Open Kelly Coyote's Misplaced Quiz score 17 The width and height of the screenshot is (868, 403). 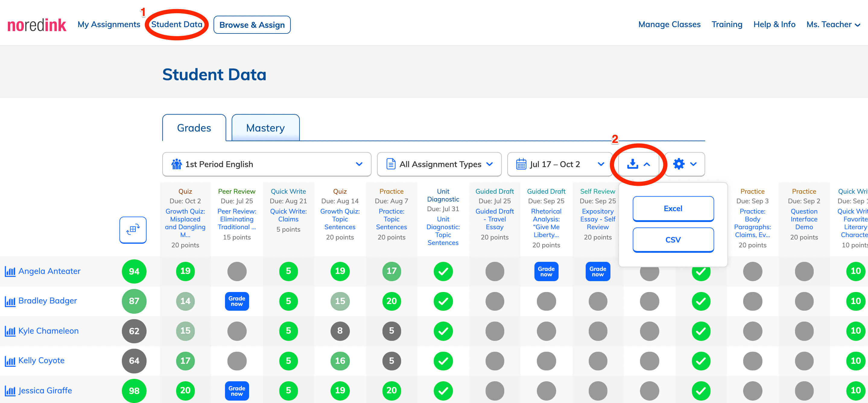pos(185,360)
